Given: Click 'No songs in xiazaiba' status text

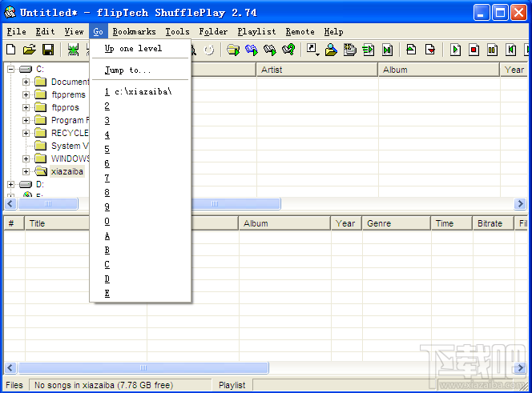Looking at the screenshot, I should pyautogui.click(x=103, y=385).
